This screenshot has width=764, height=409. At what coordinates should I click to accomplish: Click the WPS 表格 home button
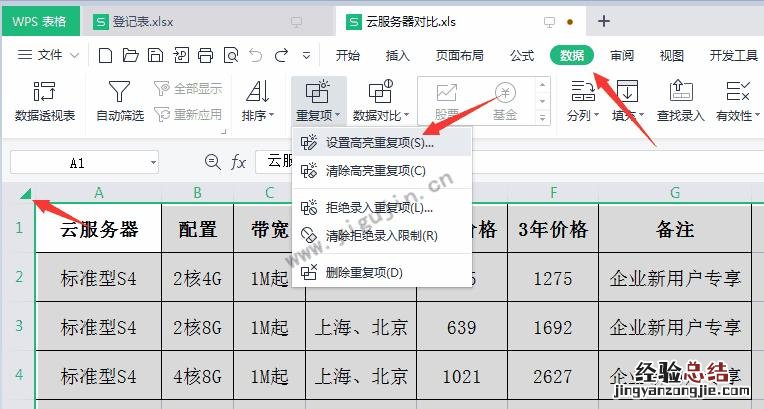pyautogui.click(x=40, y=21)
